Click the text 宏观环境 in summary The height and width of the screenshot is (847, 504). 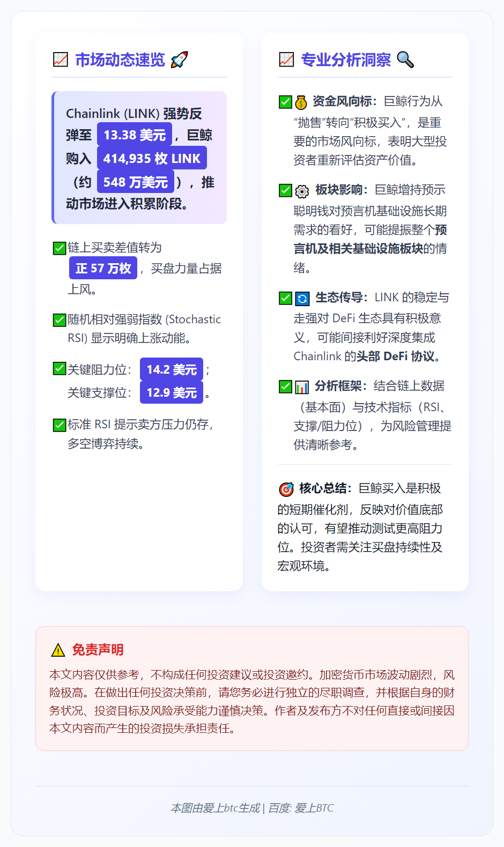point(301,566)
